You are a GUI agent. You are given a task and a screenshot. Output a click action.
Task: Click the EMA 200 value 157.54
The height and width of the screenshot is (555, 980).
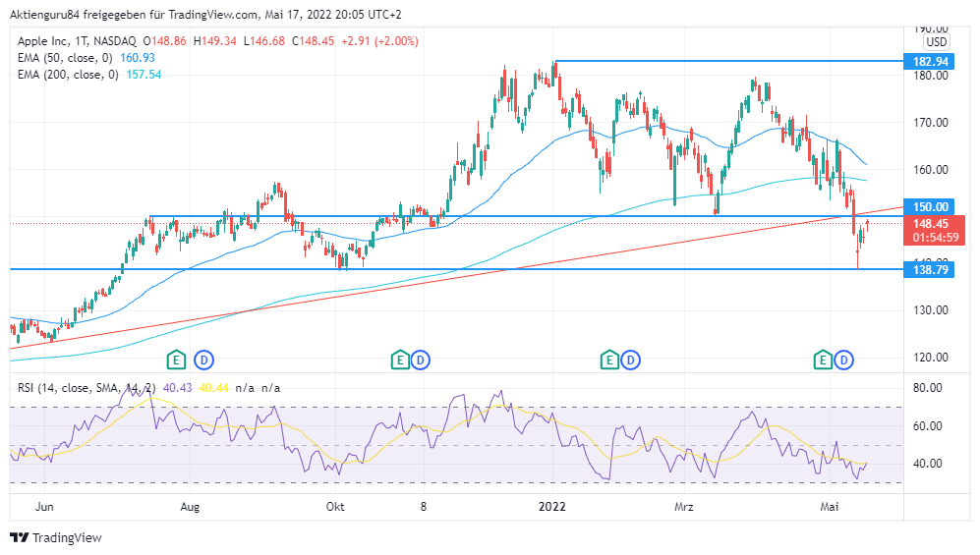click(144, 75)
